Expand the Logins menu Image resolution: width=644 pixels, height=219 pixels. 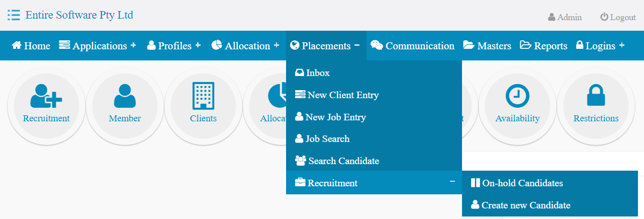pyautogui.click(x=622, y=45)
